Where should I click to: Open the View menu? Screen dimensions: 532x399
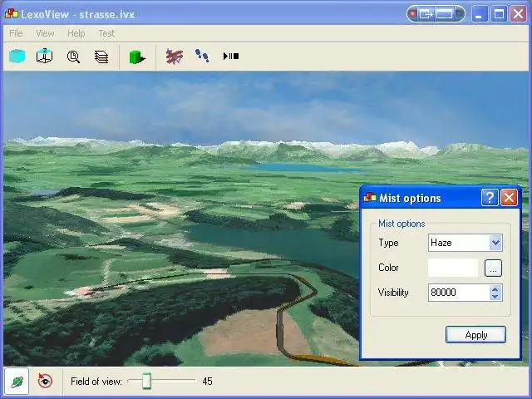(45, 33)
